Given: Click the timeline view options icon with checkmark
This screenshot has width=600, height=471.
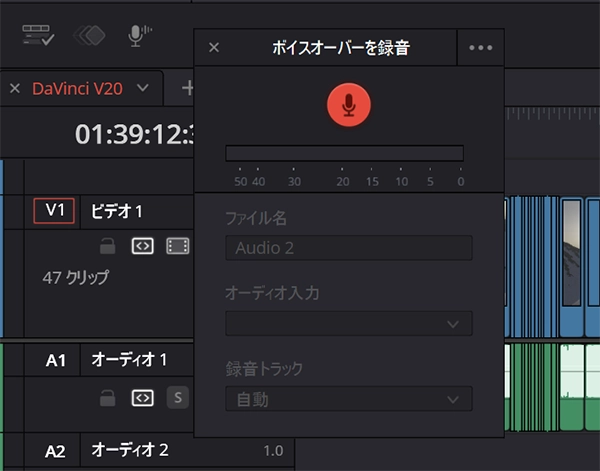Looking at the screenshot, I should click(x=39, y=35).
